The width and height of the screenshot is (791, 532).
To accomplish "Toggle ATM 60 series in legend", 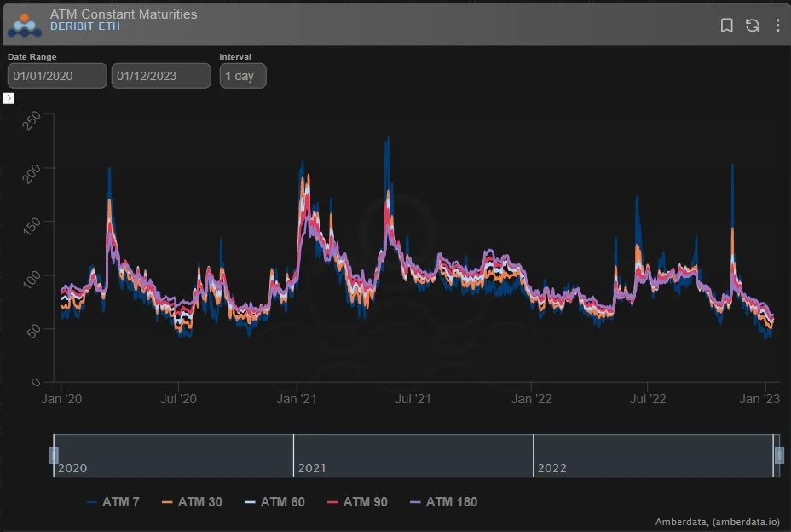I will pyautogui.click(x=274, y=501).
